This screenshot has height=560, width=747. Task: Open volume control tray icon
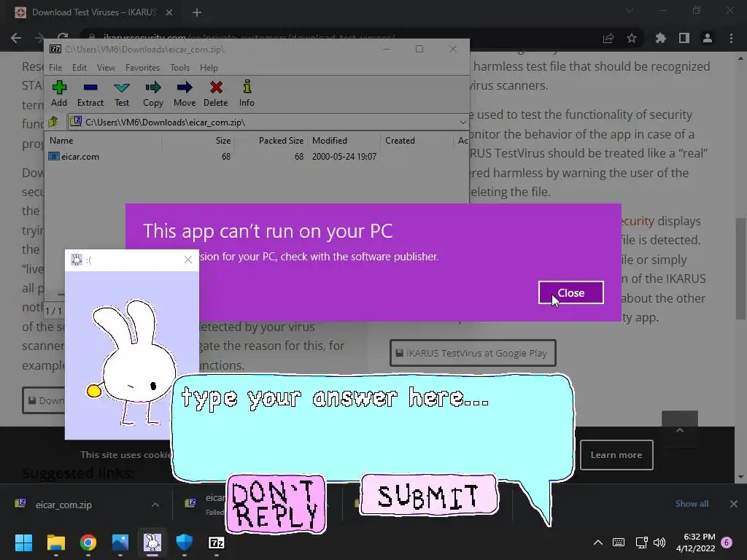(659, 542)
